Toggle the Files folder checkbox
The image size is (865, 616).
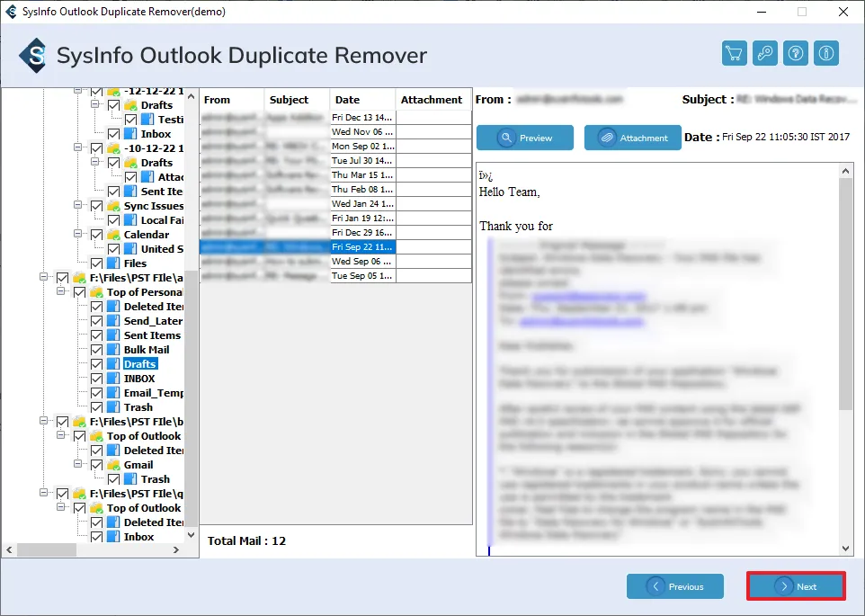[96, 263]
